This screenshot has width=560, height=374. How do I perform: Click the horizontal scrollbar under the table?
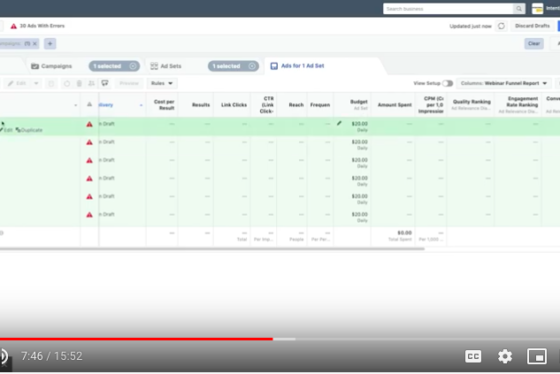coord(212,249)
